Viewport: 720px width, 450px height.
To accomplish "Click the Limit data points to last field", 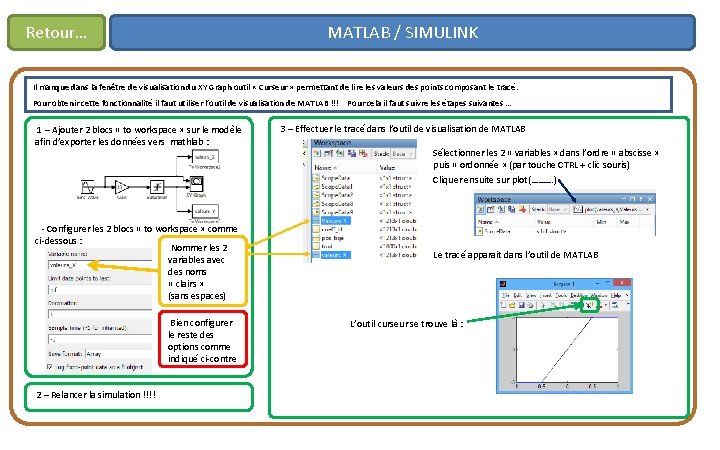I will point(100,290).
